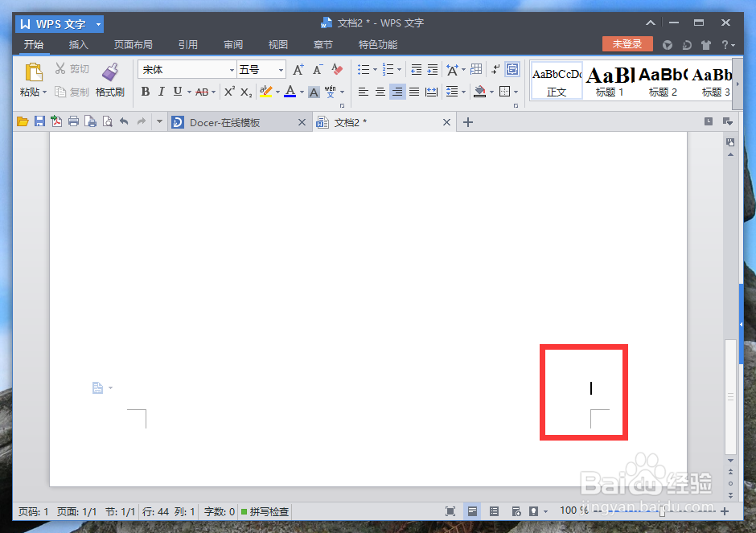This screenshot has width=756, height=533.
Task: Expand the Paste options arrow
Action: 44,92
